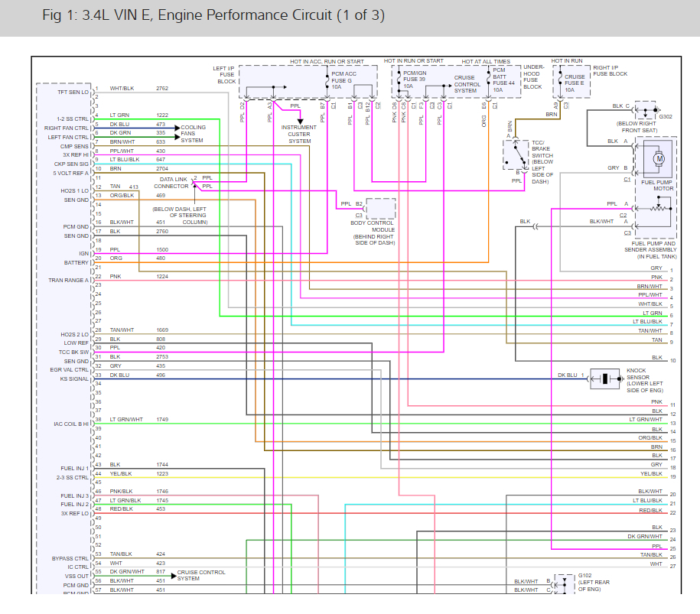The height and width of the screenshot is (614, 700).
Task: Click the PCM ACC Fuse G symbol
Action: [x=328, y=81]
